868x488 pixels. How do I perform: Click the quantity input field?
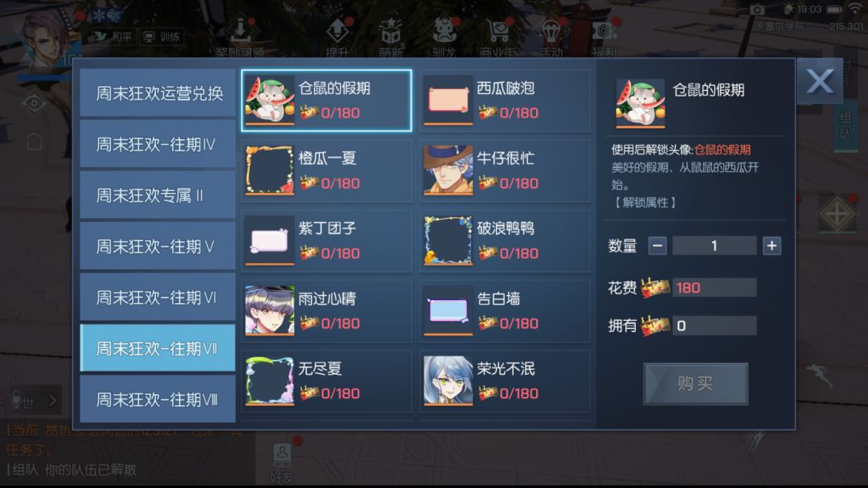click(714, 245)
